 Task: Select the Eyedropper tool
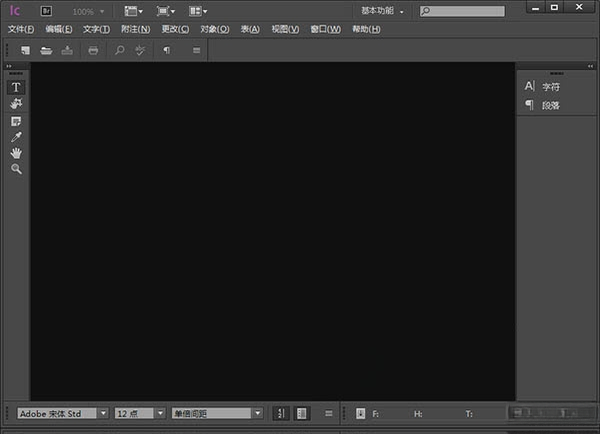click(16, 137)
